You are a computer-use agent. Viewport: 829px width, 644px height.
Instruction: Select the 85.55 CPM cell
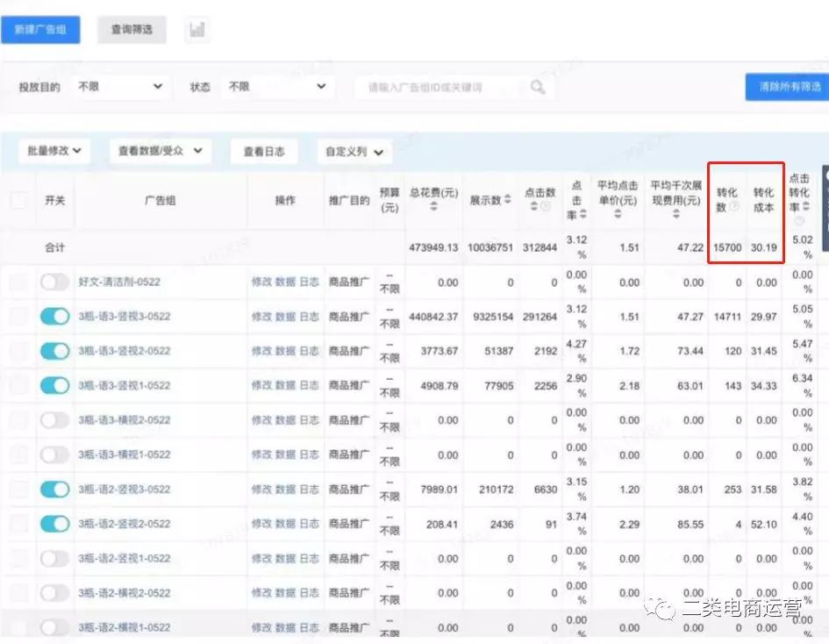point(690,525)
